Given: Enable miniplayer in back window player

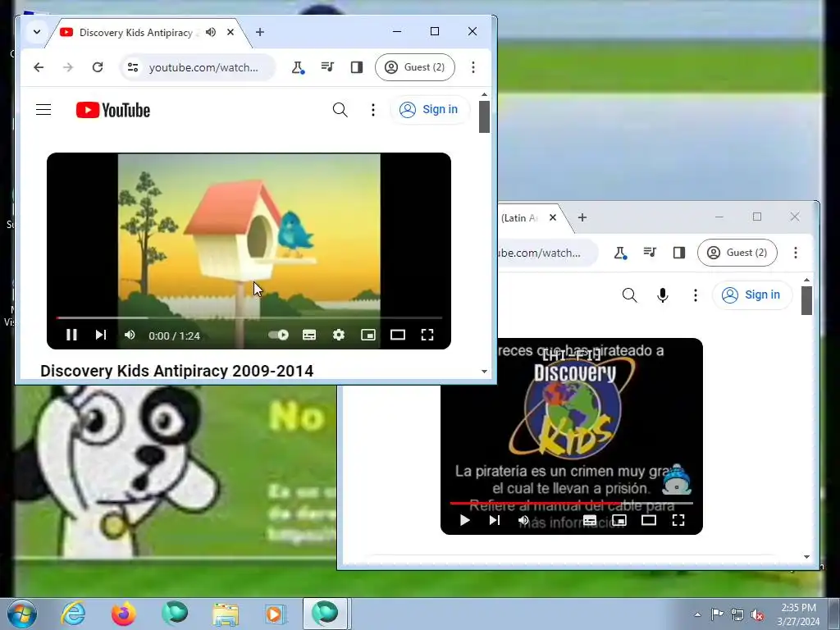Looking at the screenshot, I should tap(619, 520).
